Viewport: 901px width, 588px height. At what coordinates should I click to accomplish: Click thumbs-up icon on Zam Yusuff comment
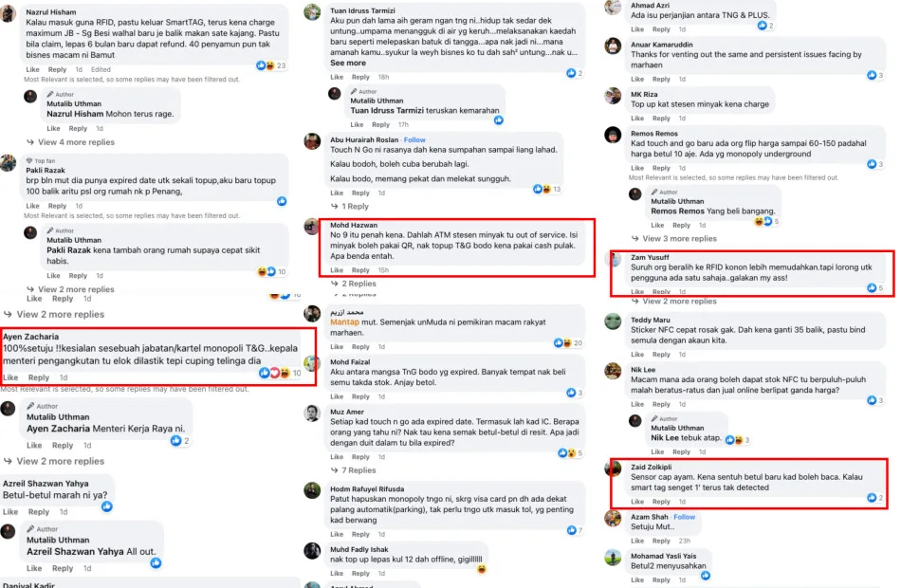pyautogui.click(x=872, y=287)
